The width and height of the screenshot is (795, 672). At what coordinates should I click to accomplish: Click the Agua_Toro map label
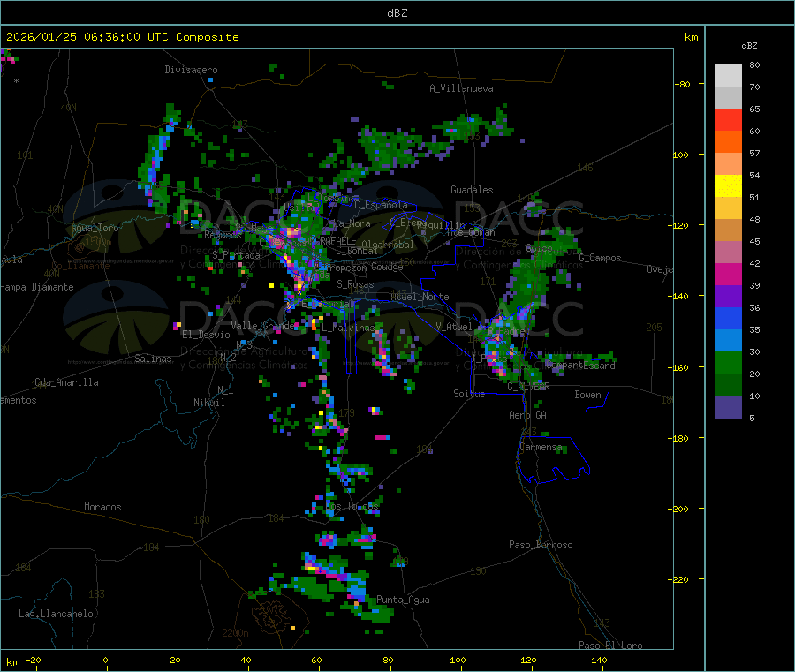click(95, 228)
